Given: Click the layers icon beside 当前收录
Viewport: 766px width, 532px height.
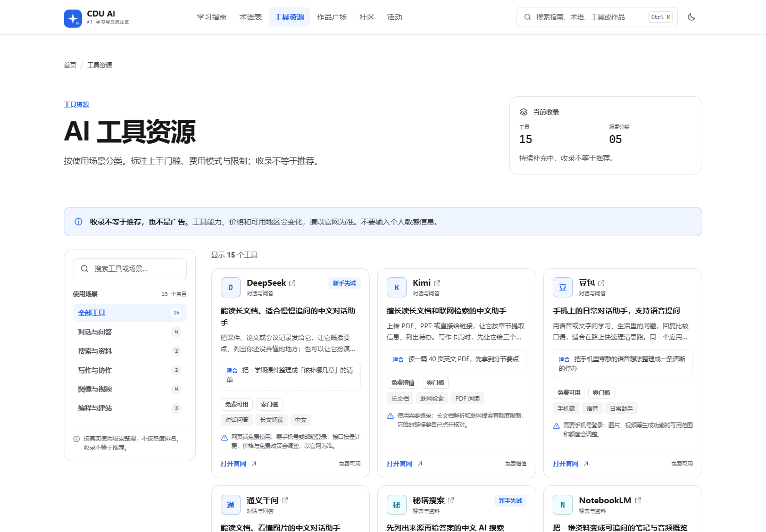Looking at the screenshot, I should click(x=523, y=112).
